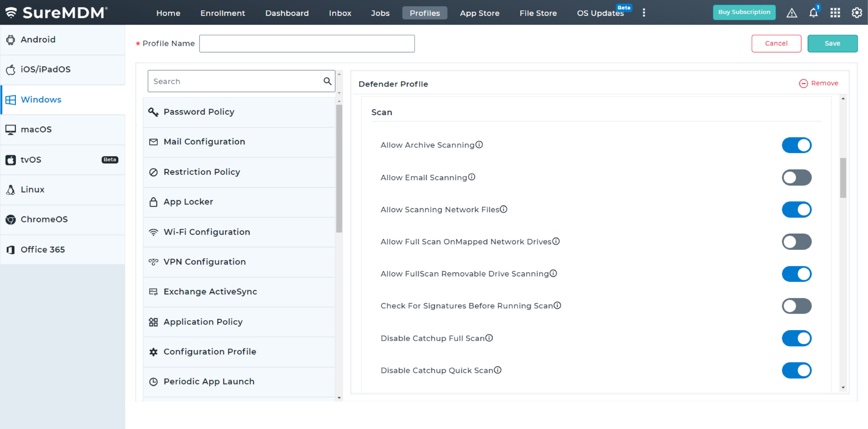Go to the Home tab
Image resolution: width=868 pixels, height=429 pixels.
point(168,13)
